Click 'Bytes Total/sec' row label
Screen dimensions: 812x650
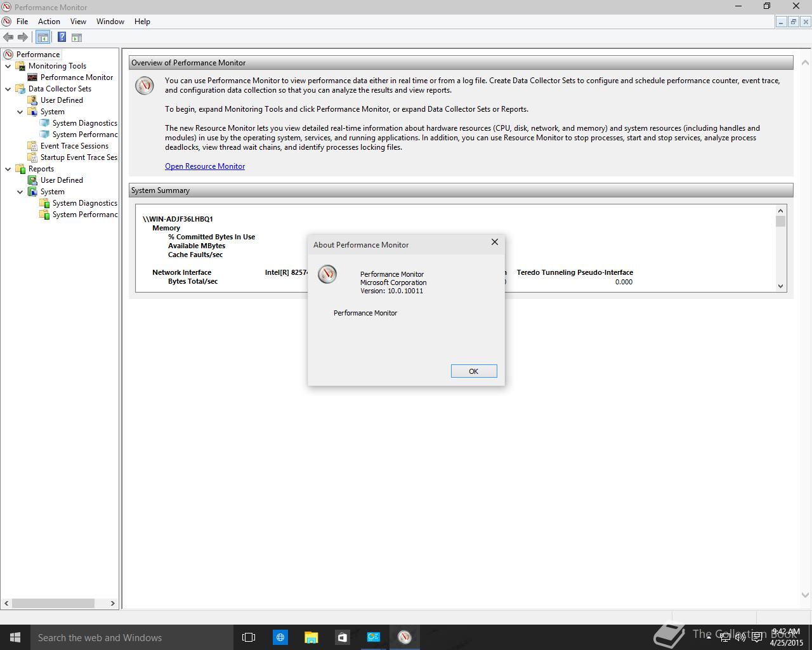coord(193,281)
